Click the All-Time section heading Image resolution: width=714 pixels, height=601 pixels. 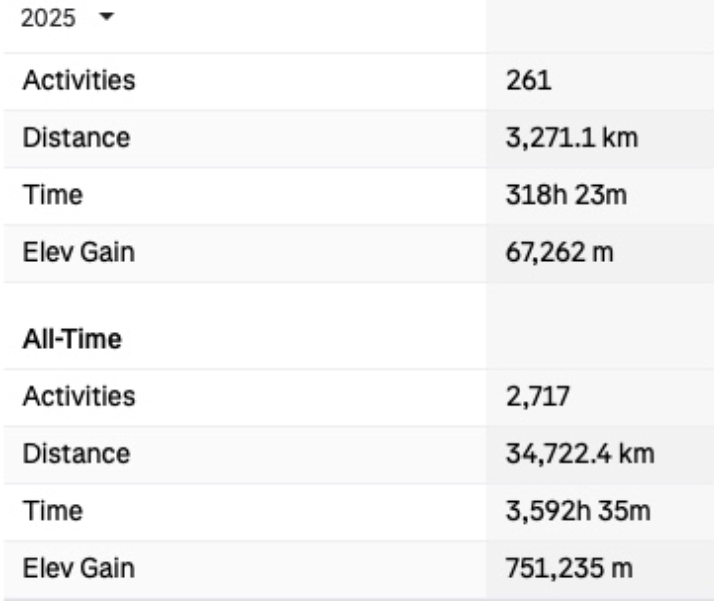(x=71, y=339)
